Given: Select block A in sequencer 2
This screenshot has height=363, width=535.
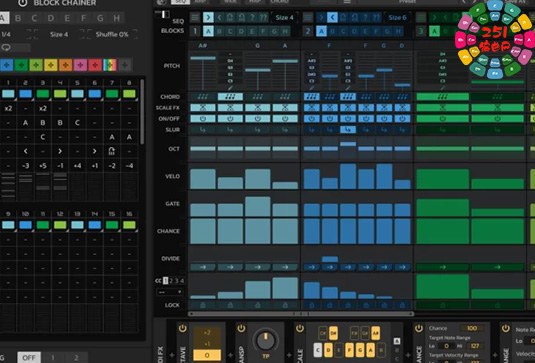Looking at the screenshot, I should click(321, 32).
